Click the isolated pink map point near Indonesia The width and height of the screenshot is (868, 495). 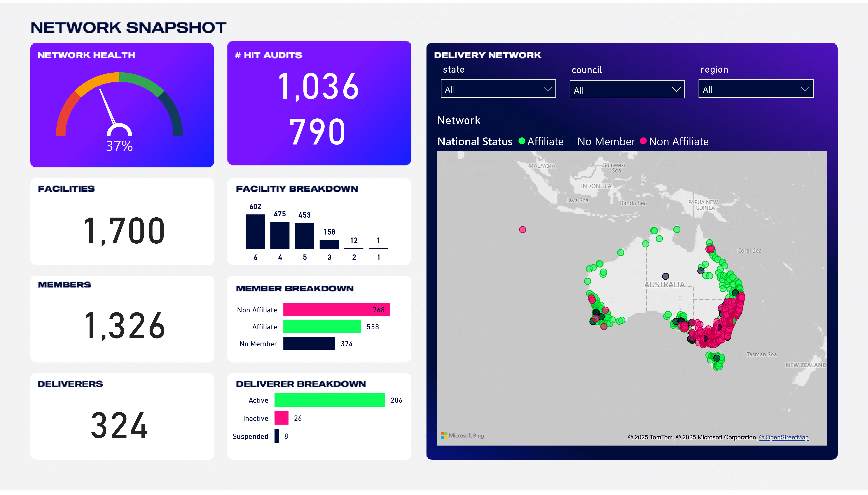[x=522, y=230]
